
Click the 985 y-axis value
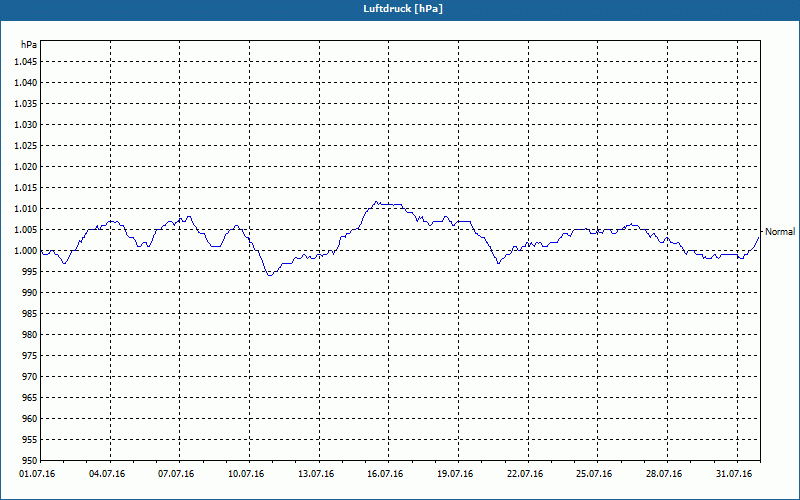coord(31,314)
